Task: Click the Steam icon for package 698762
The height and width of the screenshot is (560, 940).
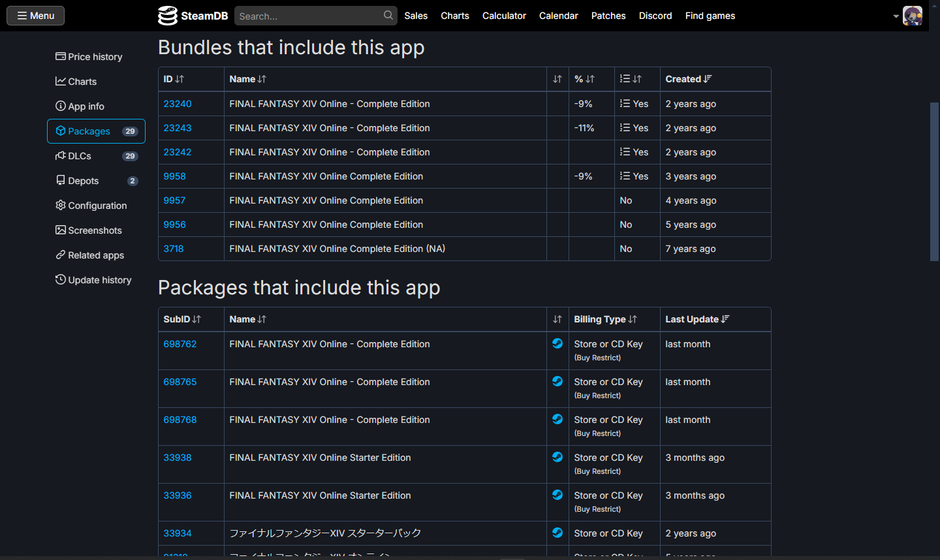Action: pyautogui.click(x=557, y=343)
